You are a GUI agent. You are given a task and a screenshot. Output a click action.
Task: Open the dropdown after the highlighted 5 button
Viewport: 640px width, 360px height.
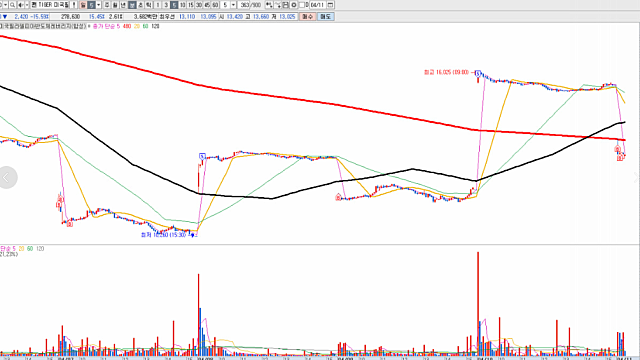(98, 5)
